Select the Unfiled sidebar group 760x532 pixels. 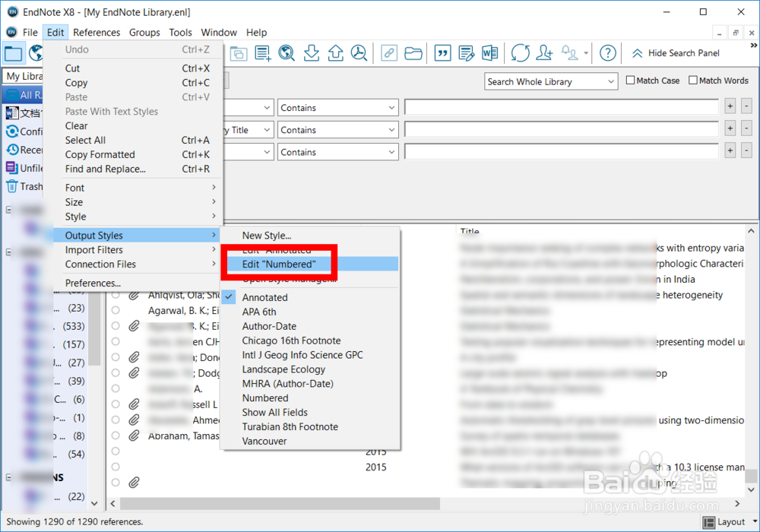click(24, 168)
